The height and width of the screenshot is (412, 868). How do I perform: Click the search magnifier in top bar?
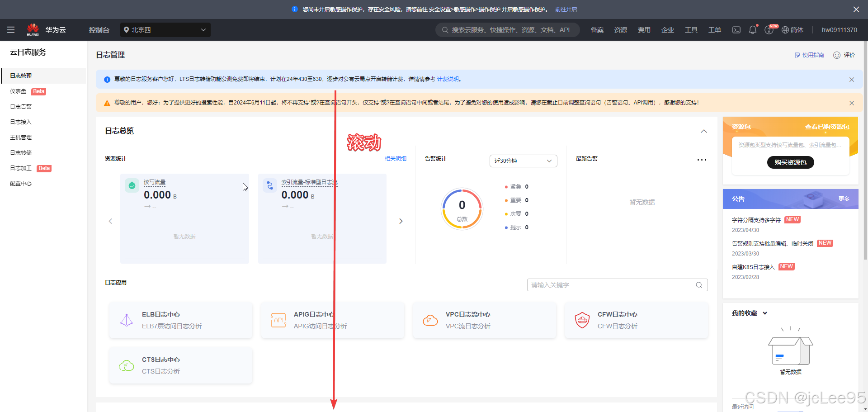tap(445, 30)
